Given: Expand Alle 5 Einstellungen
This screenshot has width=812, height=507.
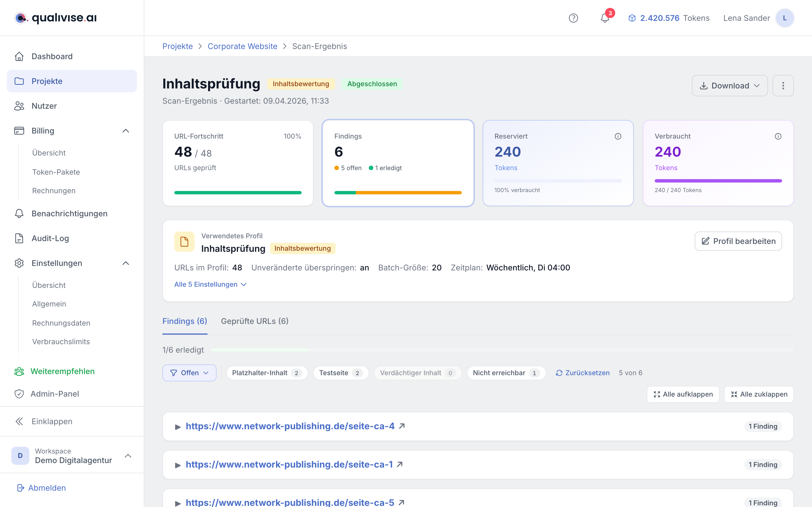Looking at the screenshot, I should [210, 284].
